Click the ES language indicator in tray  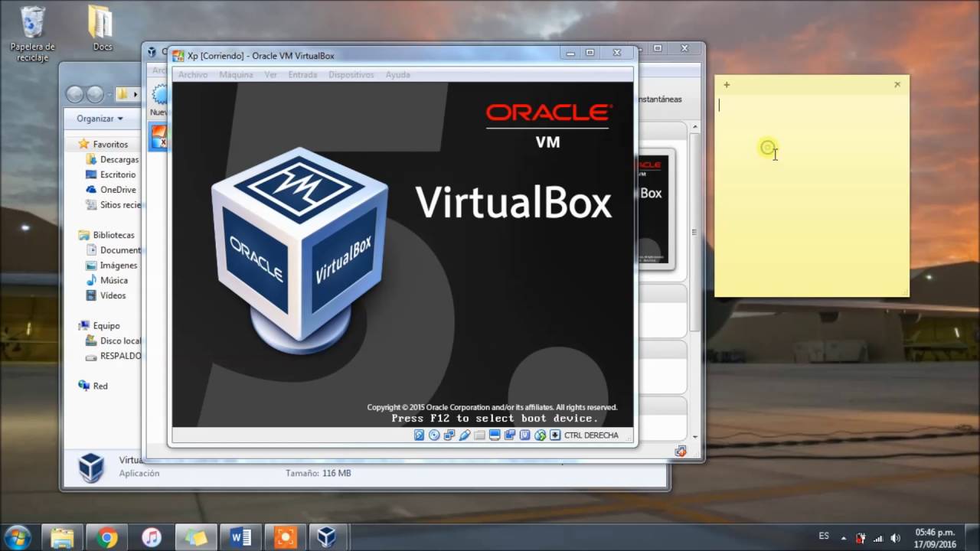tap(824, 536)
